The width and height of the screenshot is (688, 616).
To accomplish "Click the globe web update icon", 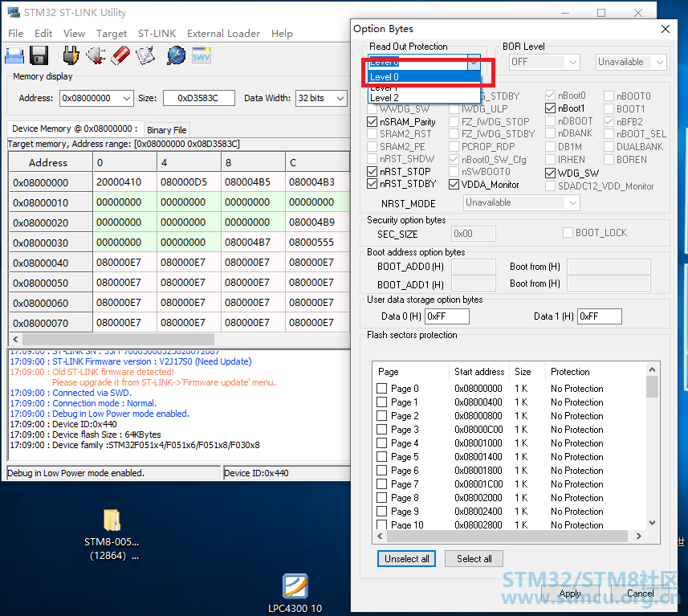I will [177, 55].
